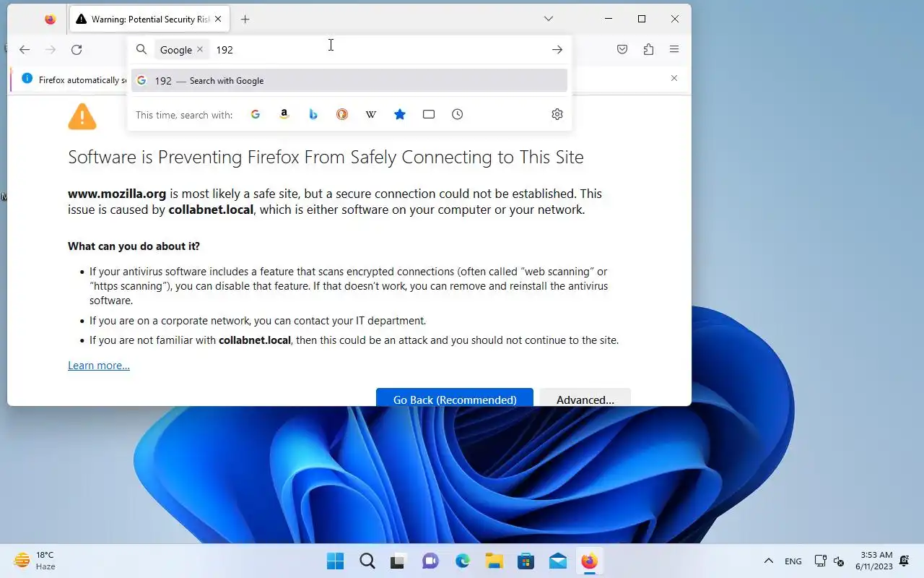Open Save to Pocket button
Screen dimensions: 924x578
click(x=622, y=50)
